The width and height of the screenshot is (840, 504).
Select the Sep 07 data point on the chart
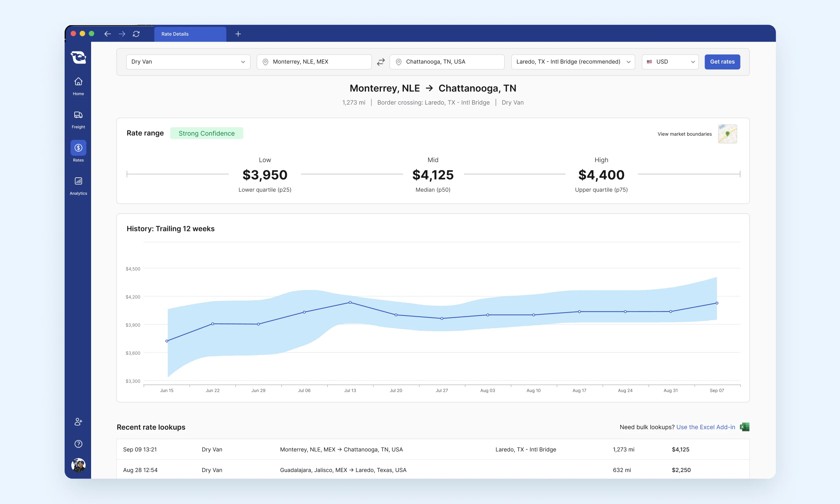pyautogui.click(x=717, y=303)
